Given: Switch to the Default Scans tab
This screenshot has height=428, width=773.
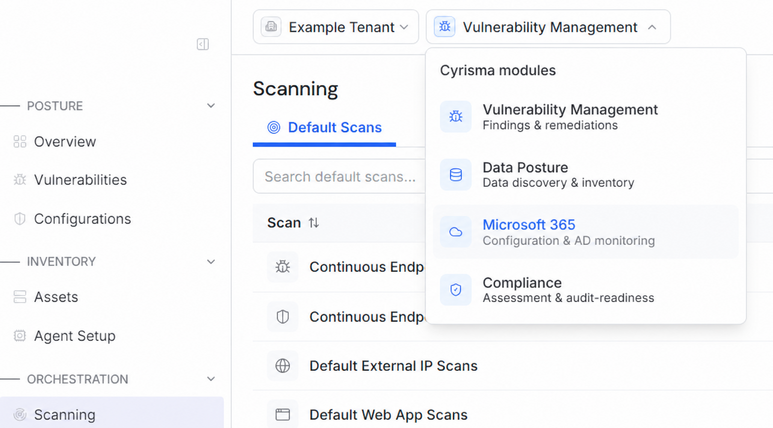Looking at the screenshot, I should tap(324, 128).
